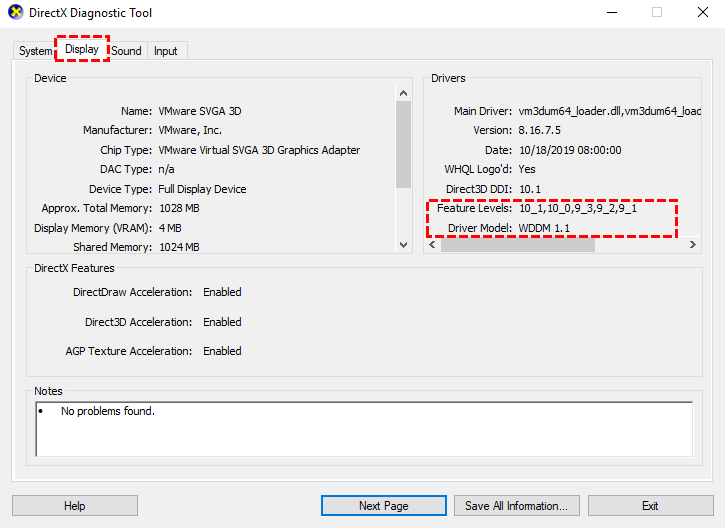Screen dimensions: 725x528
Task: Click Device list scroll down arrow
Action: [x=403, y=245]
